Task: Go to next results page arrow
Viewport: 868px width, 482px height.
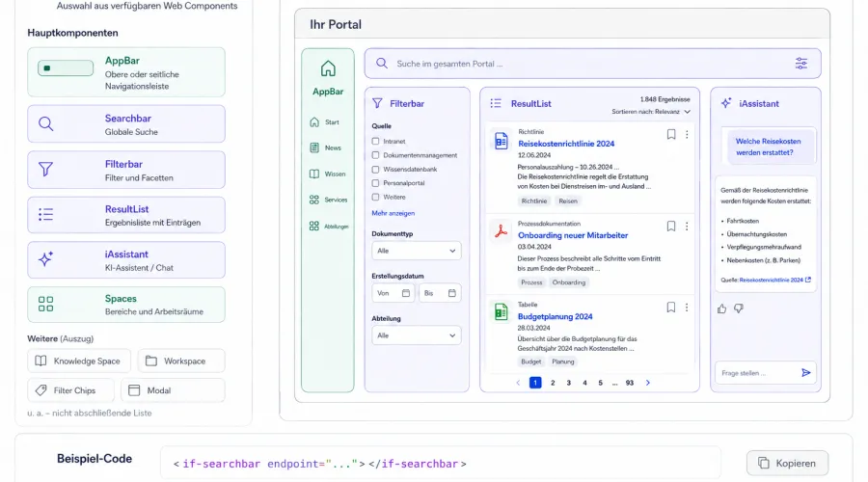Action: coord(648,383)
